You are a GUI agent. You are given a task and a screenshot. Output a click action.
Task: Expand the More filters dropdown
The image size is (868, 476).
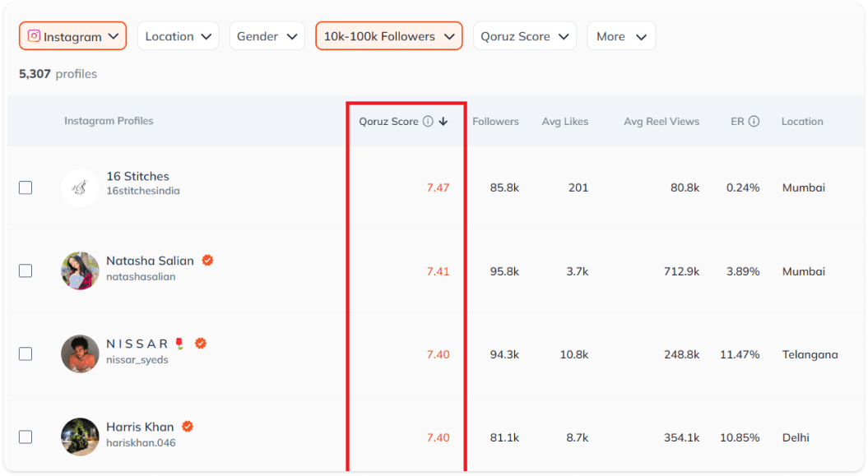(621, 36)
